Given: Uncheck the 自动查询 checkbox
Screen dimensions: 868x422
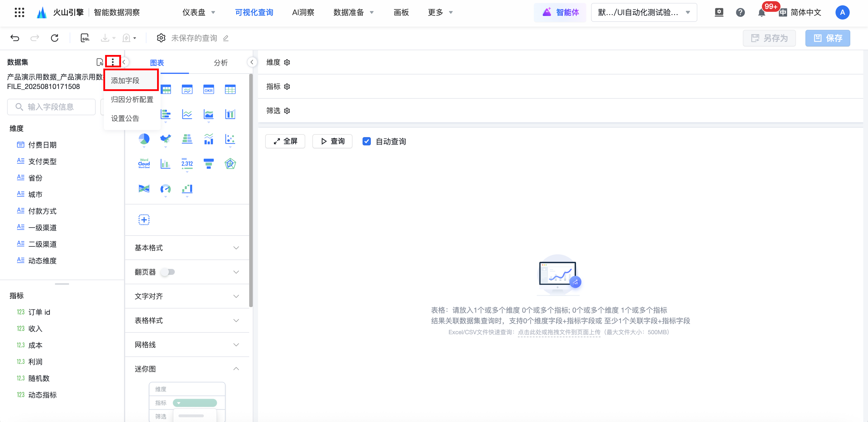Looking at the screenshot, I should click(x=367, y=141).
